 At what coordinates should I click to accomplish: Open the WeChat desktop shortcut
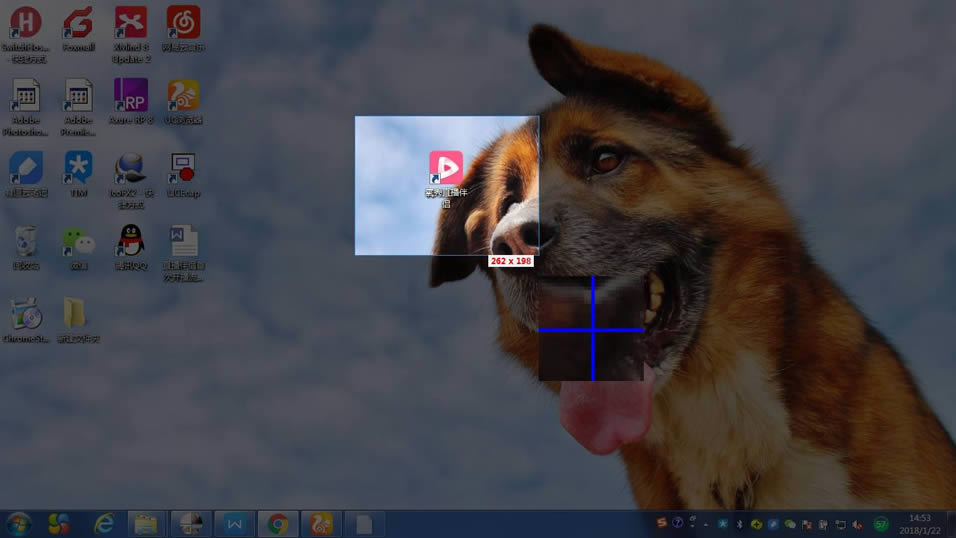click(x=78, y=242)
